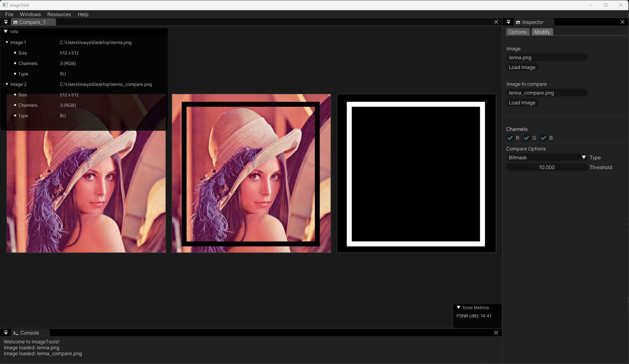This screenshot has height=364, width=629.
Task: Toggle the B channel checkbox
Action: (543, 138)
